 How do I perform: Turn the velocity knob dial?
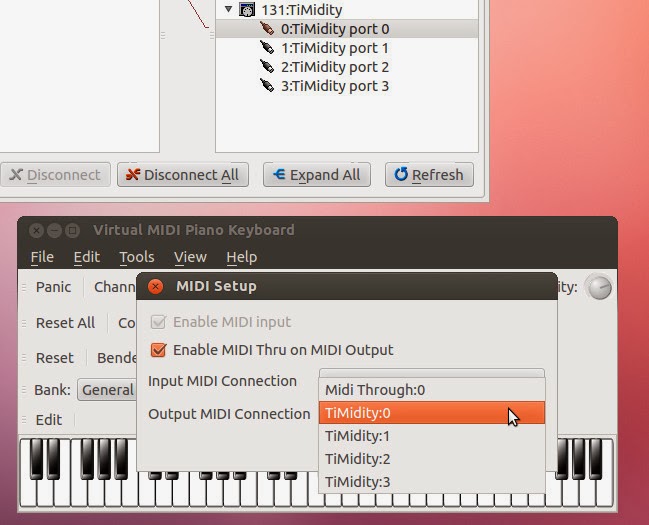(x=599, y=287)
